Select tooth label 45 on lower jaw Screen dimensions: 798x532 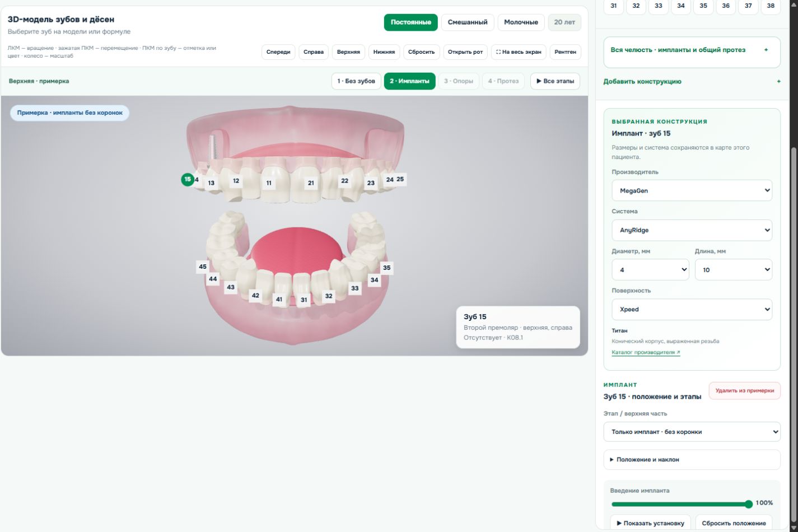203,267
